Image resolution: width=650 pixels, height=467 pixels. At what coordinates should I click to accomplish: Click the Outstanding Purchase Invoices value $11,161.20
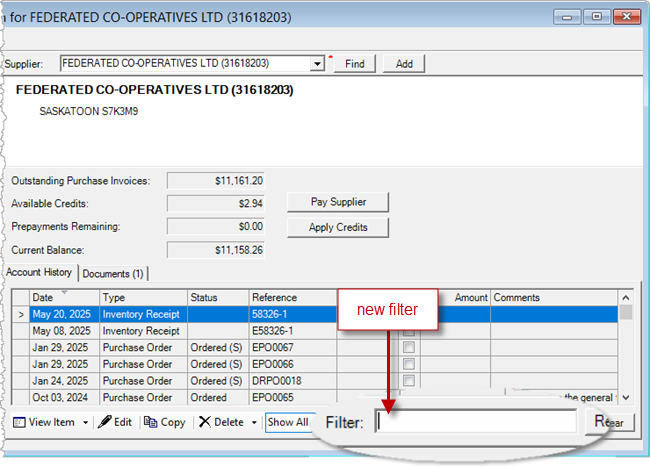pyautogui.click(x=216, y=181)
